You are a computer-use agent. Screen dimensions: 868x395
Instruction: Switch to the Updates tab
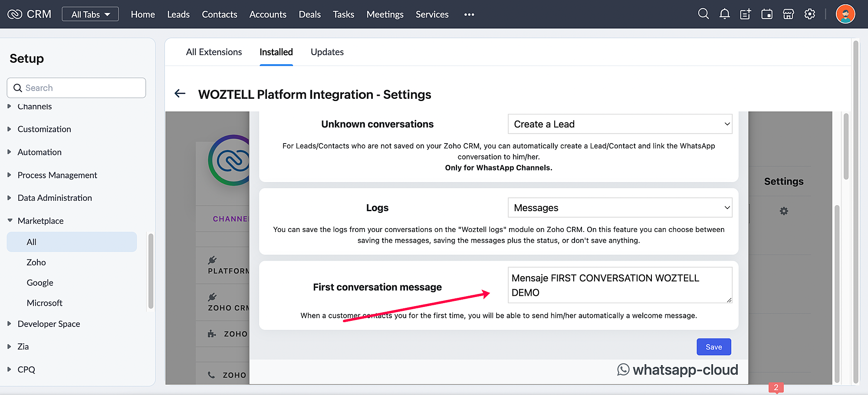point(327,52)
